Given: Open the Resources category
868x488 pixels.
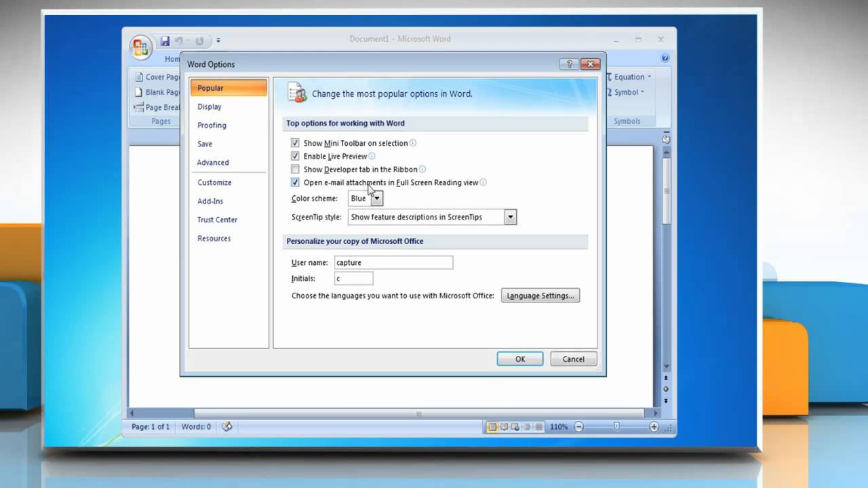Looking at the screenshot, I should [229, 239].
